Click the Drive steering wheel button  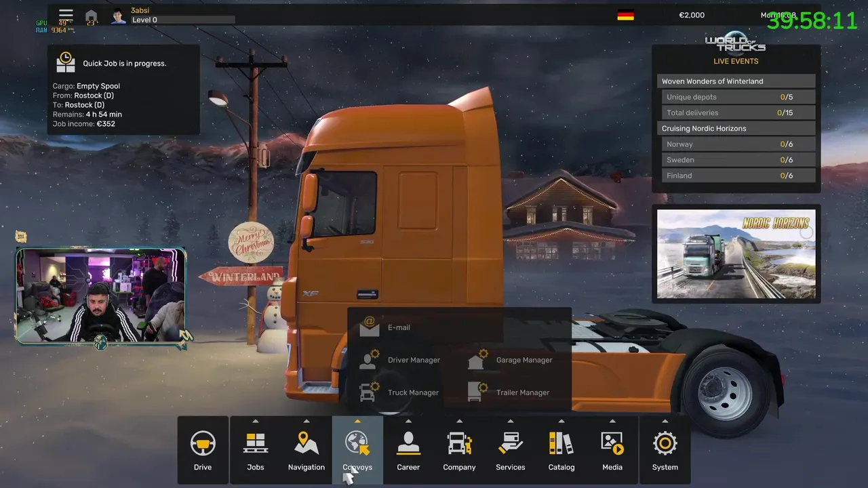(x=203, y=450)
